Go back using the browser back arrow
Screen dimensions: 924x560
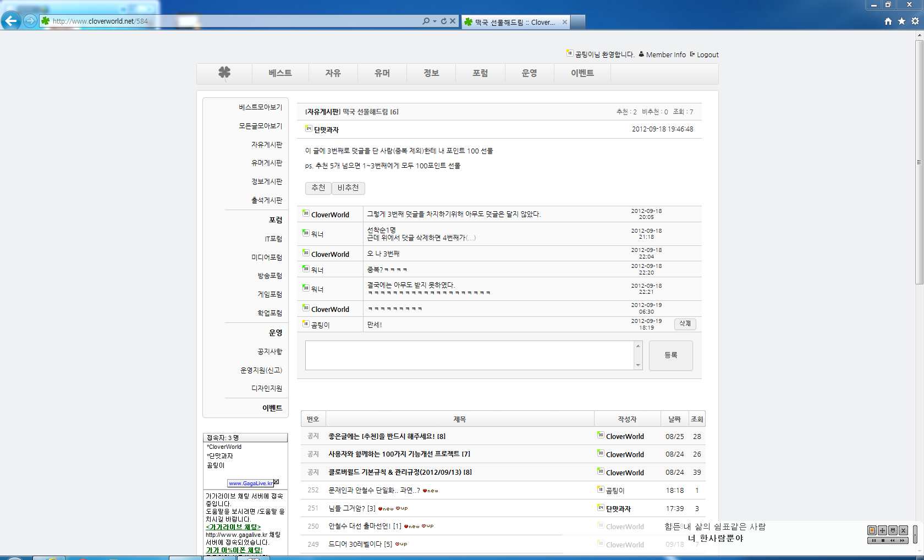click(x=11, y=21)
